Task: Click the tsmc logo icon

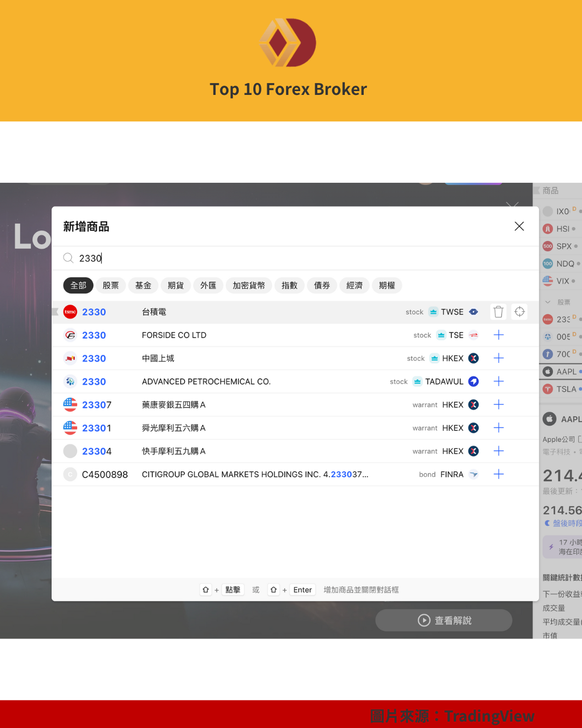Action: pos(70,312)
